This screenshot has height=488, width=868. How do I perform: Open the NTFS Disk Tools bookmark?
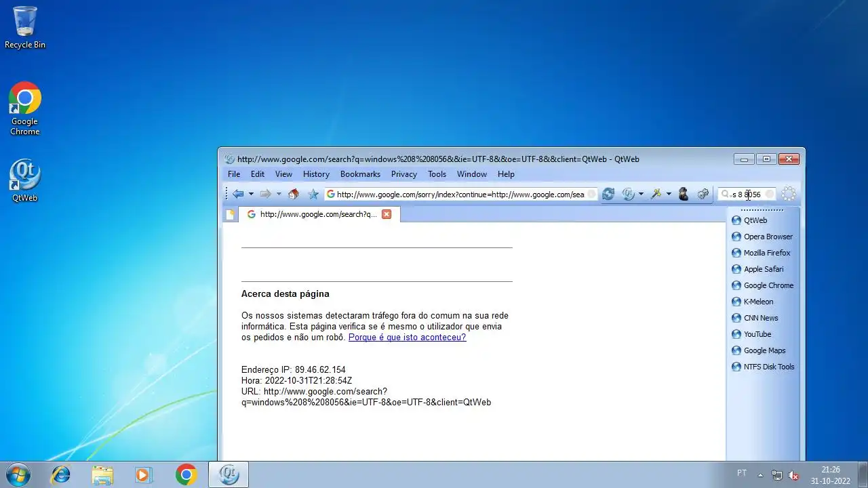coord(763,367)
